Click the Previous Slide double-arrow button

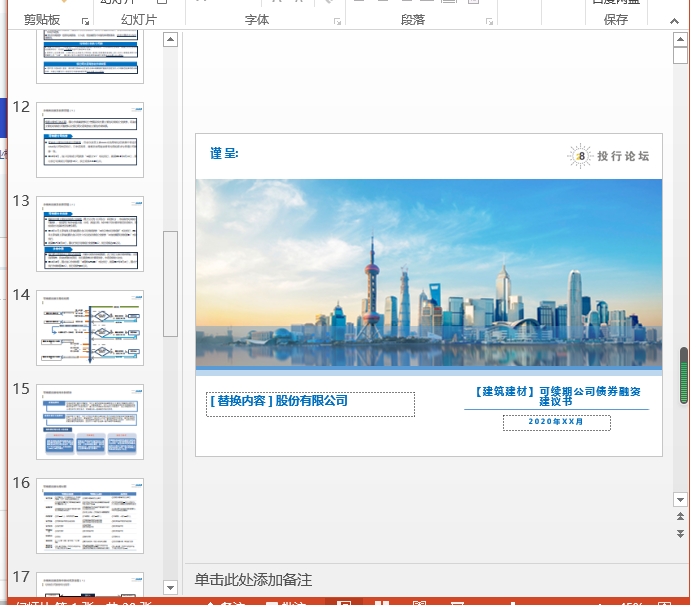[x=680, y=516]
